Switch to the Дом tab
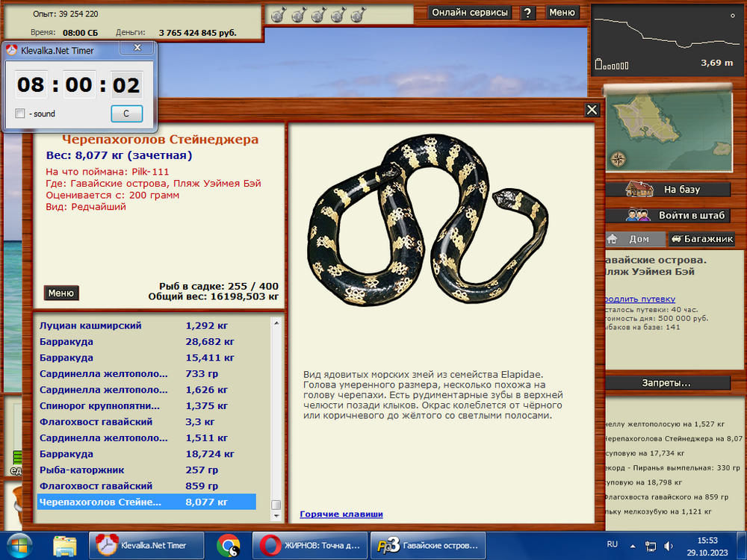747x560 pixels. (x=632, y=239)
